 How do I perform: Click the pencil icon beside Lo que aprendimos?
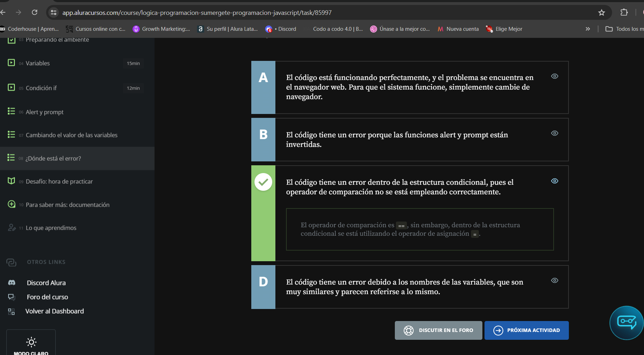point(11,228)
